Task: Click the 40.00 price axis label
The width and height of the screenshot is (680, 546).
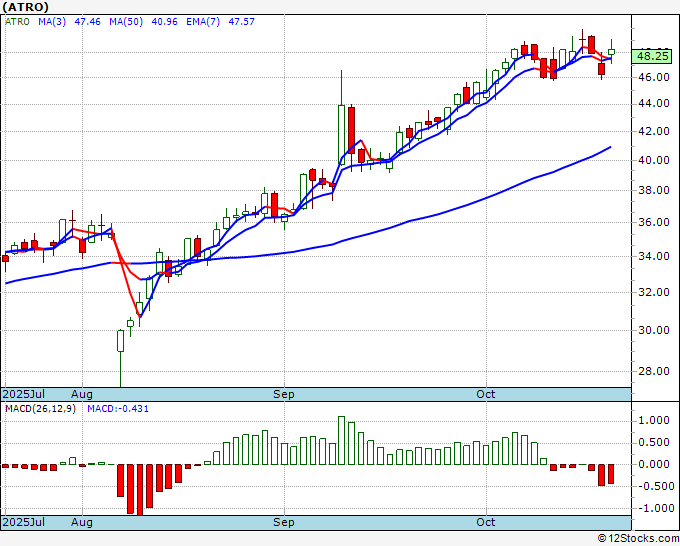Action: [x=654, y=160]
